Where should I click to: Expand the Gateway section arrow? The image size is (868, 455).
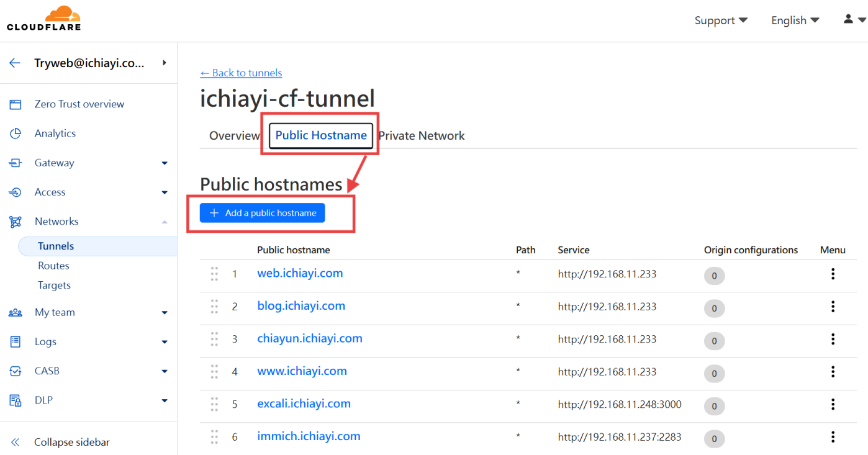pyautogui.click(x=165, y=163)
